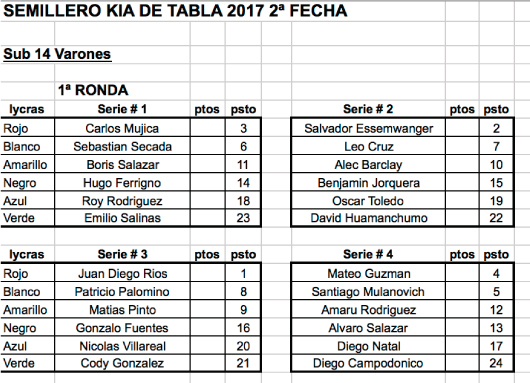Select the title cell SEMILLERO KIA DE TABLA
This screenshot has width=530, height=383.
click(175, 11)
